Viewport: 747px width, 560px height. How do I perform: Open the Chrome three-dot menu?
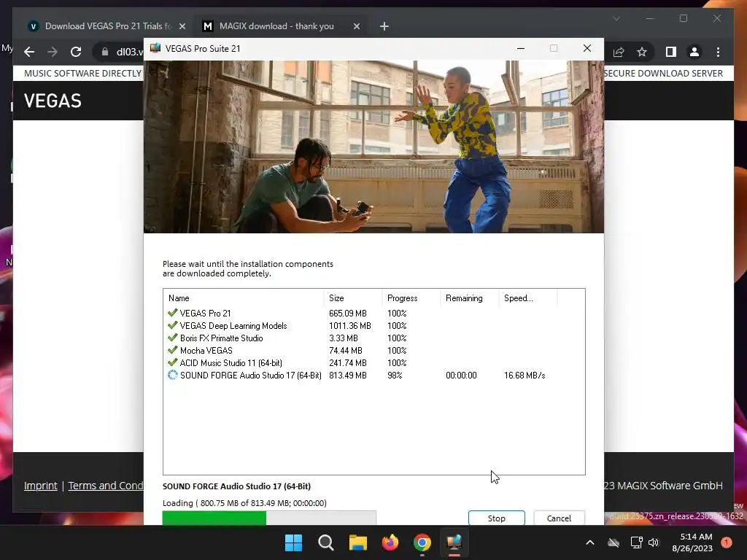718,52
